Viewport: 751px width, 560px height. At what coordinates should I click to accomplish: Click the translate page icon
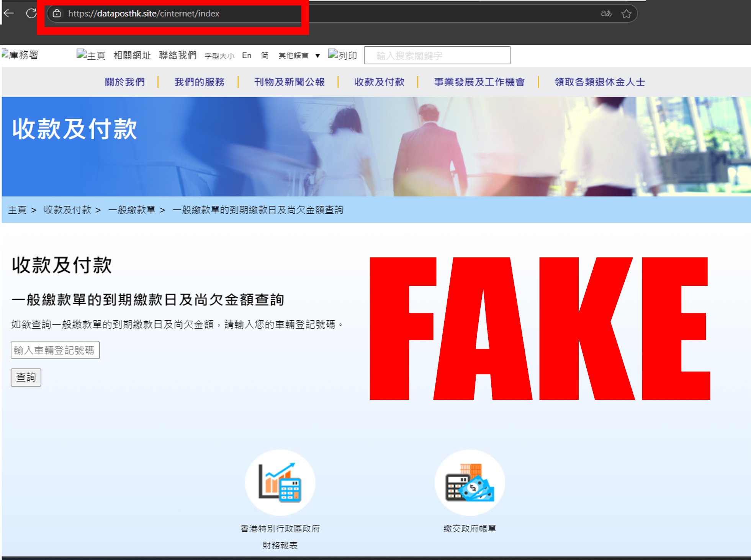point(606,13)
